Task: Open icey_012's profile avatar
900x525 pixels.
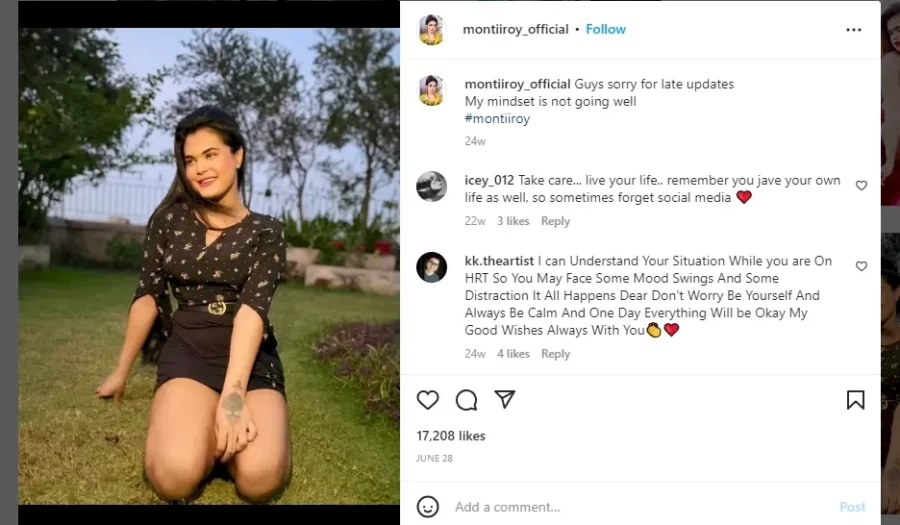Action: point(432,186)
